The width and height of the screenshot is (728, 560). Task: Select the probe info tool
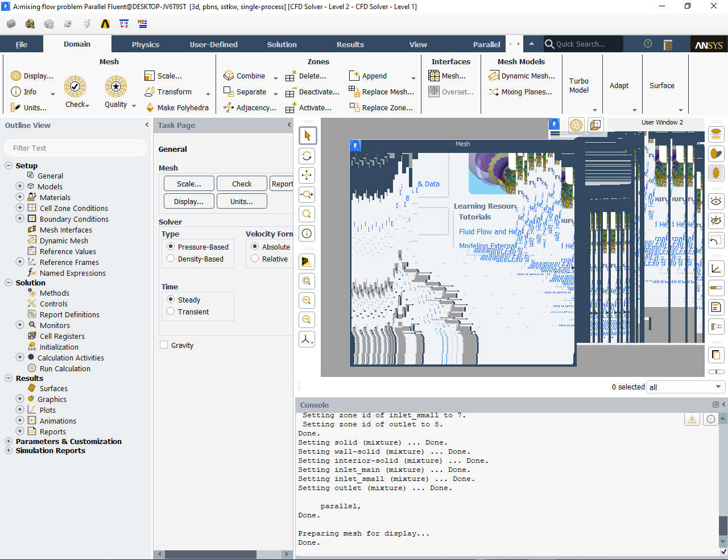tap(307, 233)
